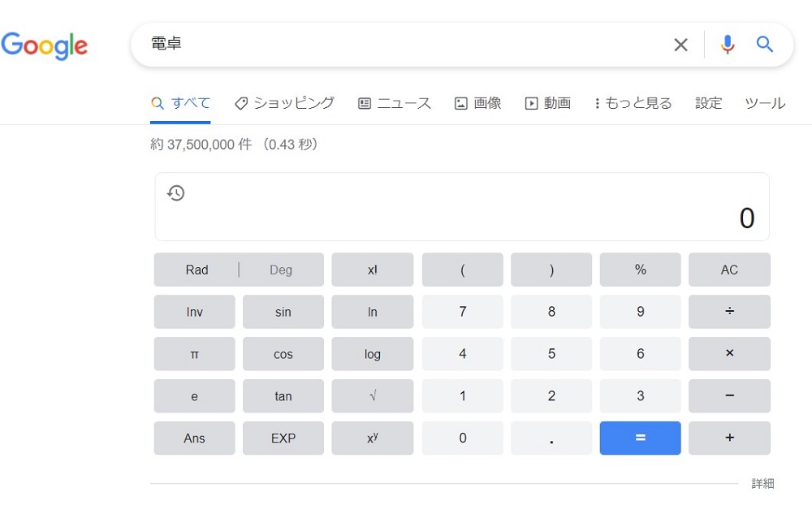Open the calculator history icon
This screenshot has height=527, width=812.
[176, 193]
